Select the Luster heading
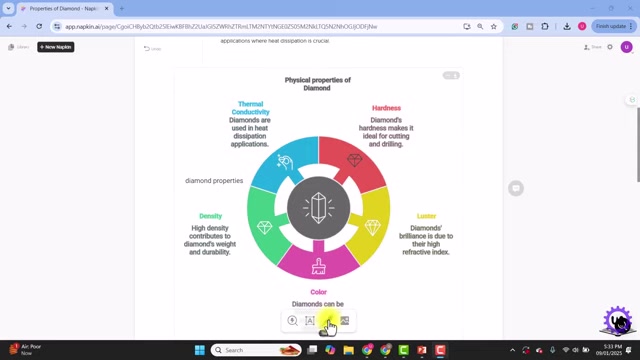The image size is (640, 360). 426,216
